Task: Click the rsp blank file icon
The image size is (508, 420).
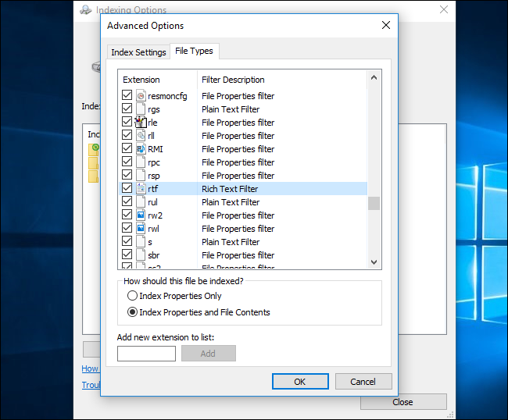Action: (x=141, y=176)
